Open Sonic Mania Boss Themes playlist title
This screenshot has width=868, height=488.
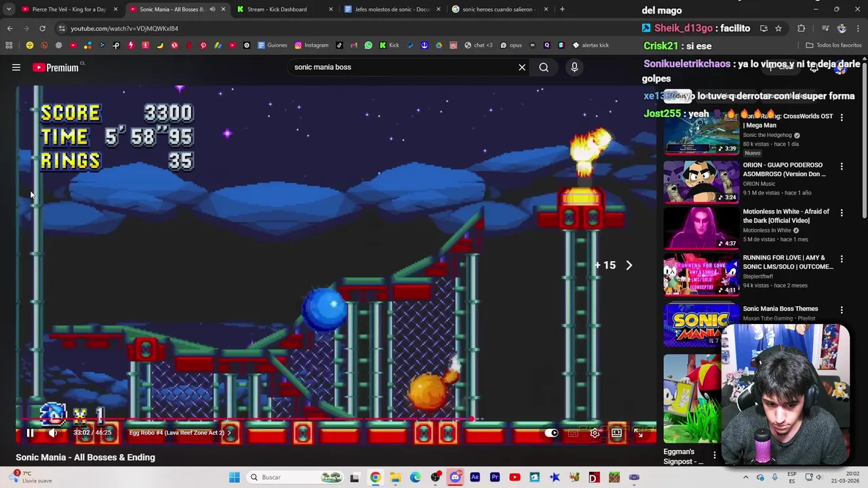click(x=781, y=309)
